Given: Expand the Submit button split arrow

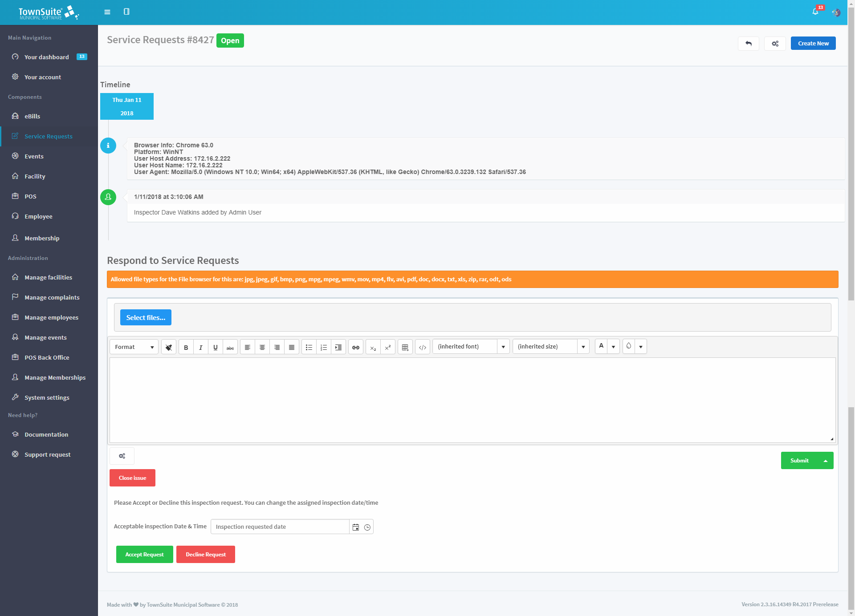Looking at the screenshot, I should pyautogui.click(x=825, y=460).
